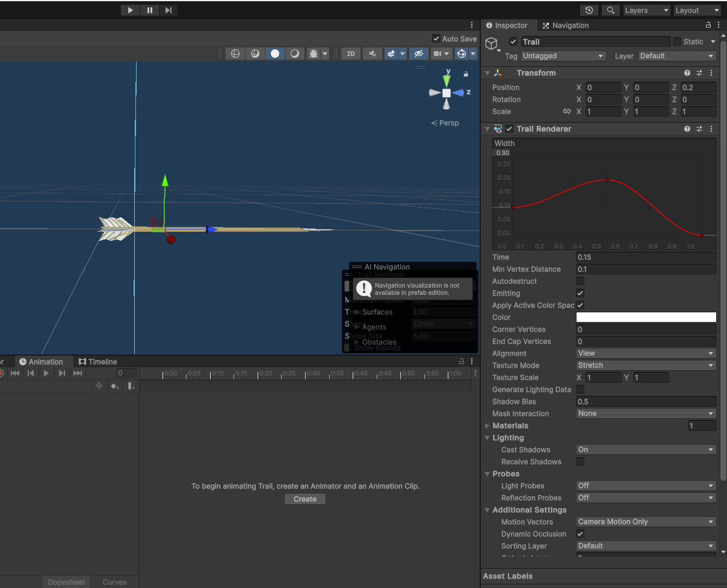Open the Layers dropdown
The width and height of the screenshot is (727, 588).
tap(646, 10)
